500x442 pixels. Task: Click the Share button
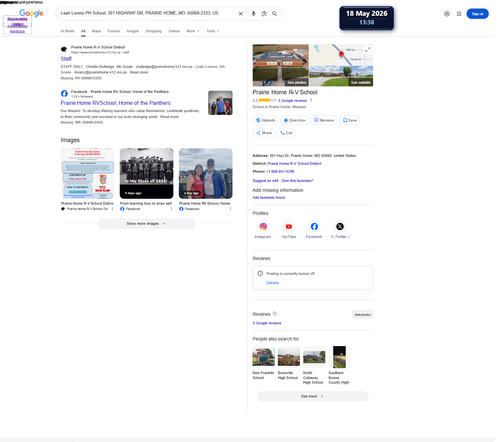[264, 133]
